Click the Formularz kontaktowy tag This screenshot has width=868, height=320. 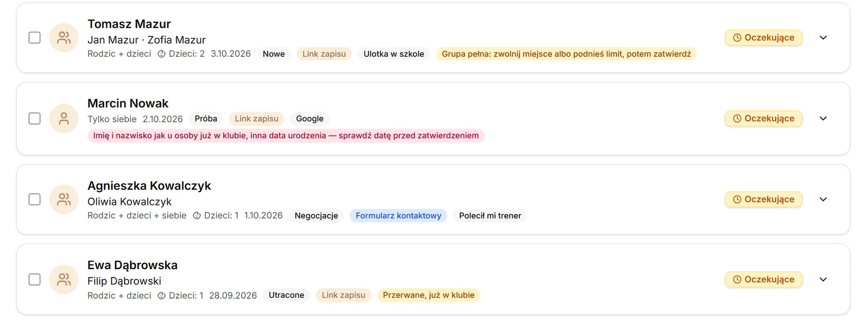coord(399,216)
